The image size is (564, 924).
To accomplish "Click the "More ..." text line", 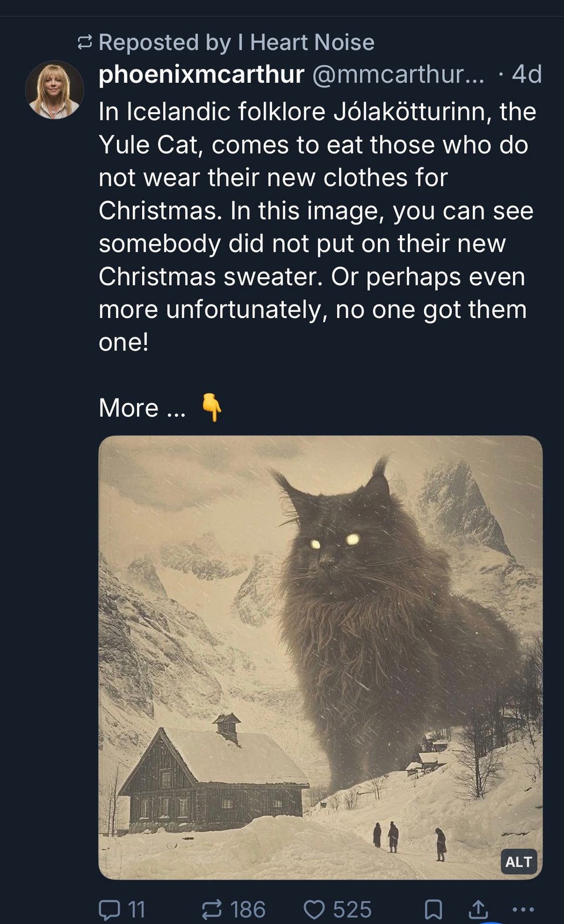I will point(142,408).
